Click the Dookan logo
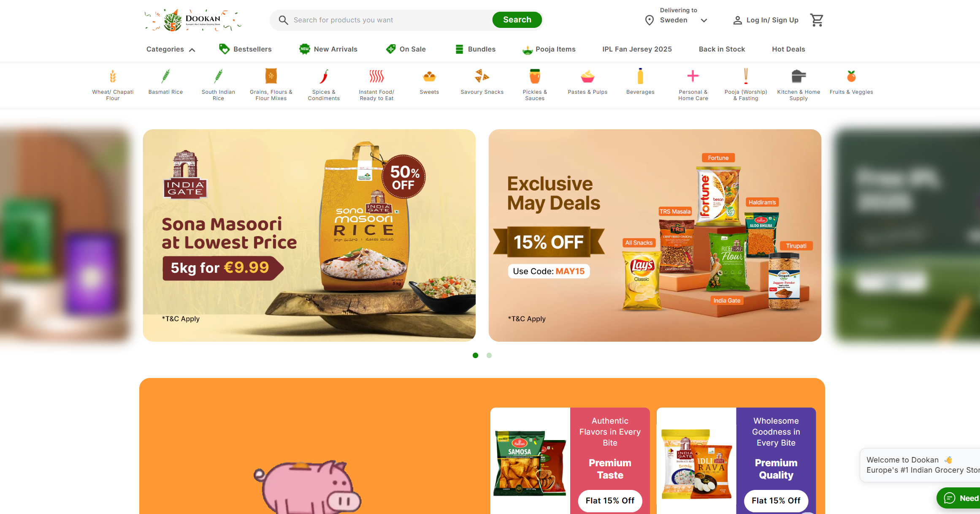The width and height of the screenshot is (980, 514). pyautogui.click(x=193, y=20)
